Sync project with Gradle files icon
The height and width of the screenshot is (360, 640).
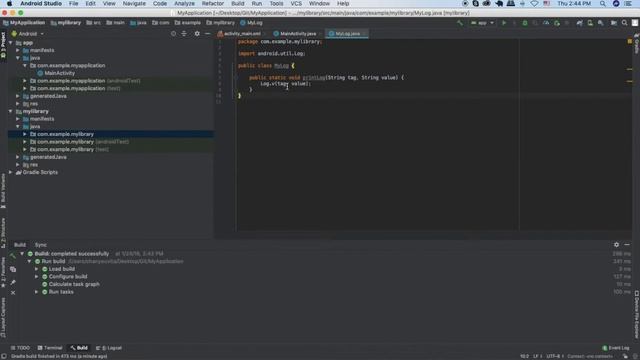pyautogui.click(x=580, y=23)
